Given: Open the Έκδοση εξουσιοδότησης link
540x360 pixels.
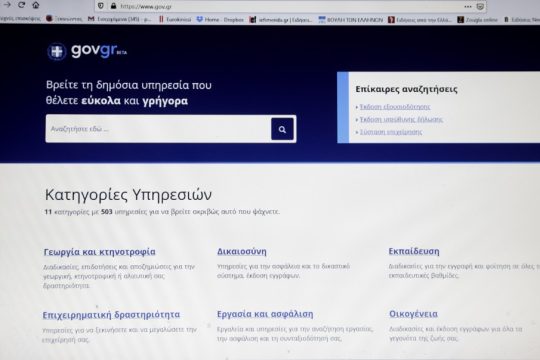Looking at the screenshot, I should 395,107.
